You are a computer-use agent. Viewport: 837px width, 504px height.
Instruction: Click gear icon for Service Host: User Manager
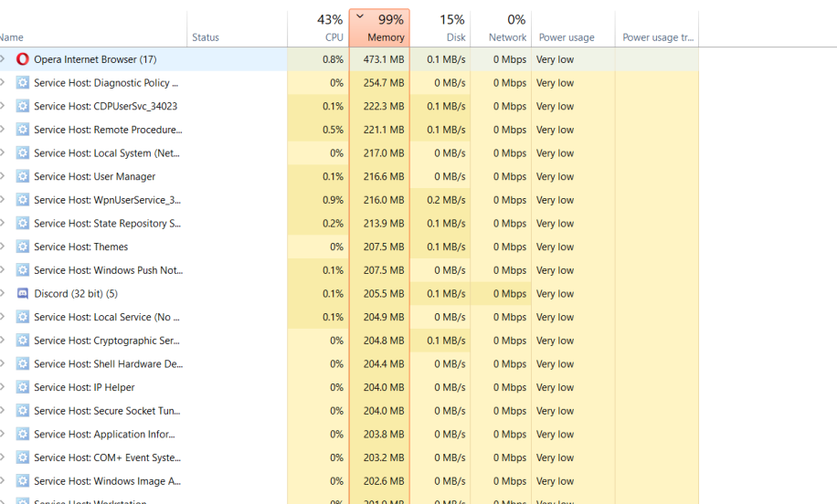[x=23, y=176]
